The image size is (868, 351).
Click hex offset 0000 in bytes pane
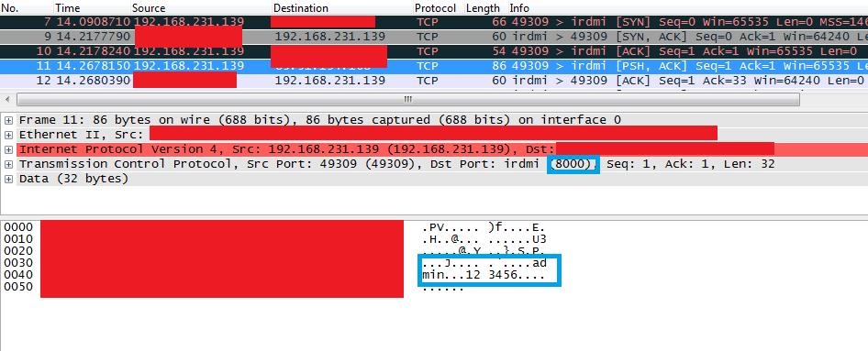pos(19,227)
